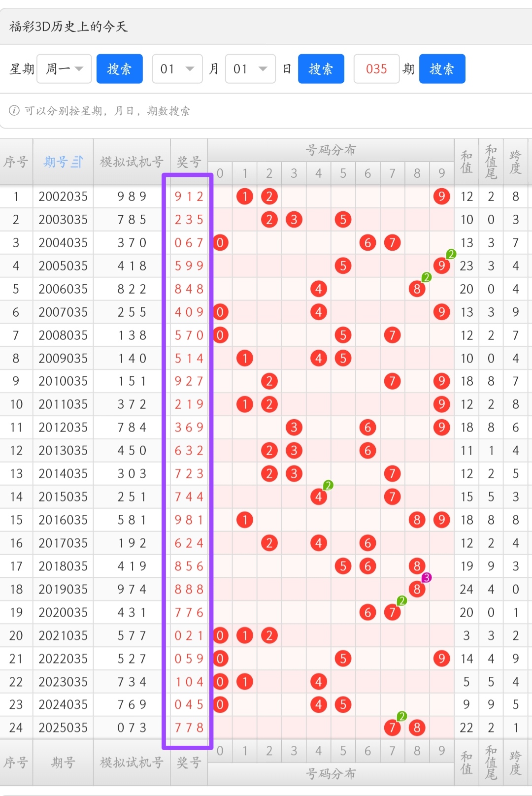
Task: Click winning number 0 2 1
Action: (189, 636)
